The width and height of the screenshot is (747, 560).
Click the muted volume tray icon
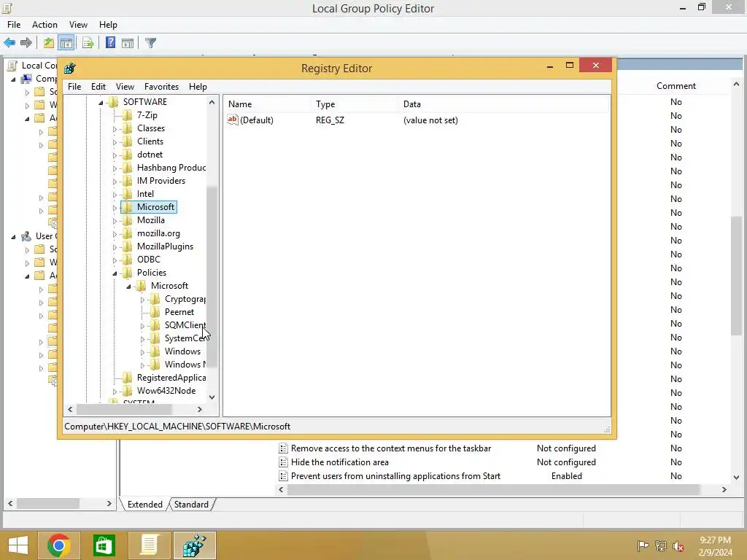click(x=678, y=545)
